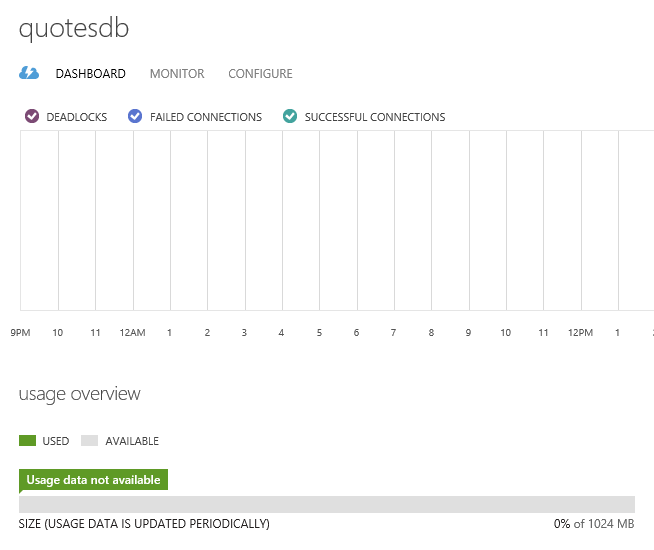Image resolution: width=654 pixels, height=550 pixels.
Task: Click the grey database size usage bar
Action: click(327, 504)
